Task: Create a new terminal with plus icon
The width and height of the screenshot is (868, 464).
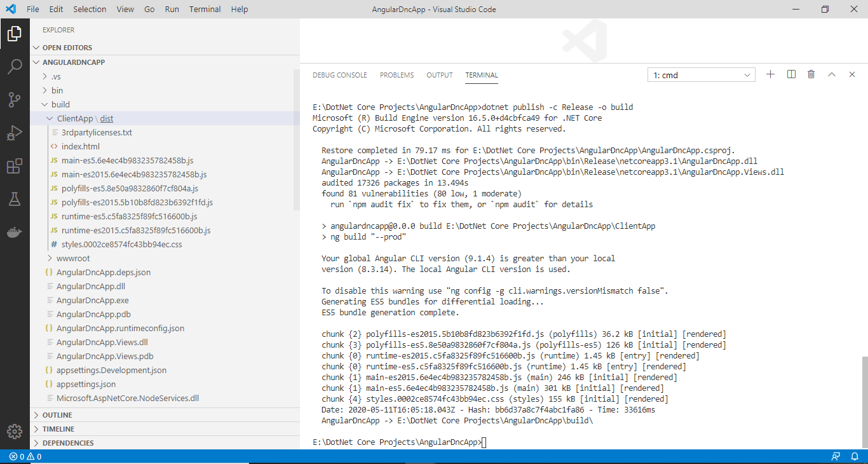Action: pyautogui.click(x=771, y=74)
